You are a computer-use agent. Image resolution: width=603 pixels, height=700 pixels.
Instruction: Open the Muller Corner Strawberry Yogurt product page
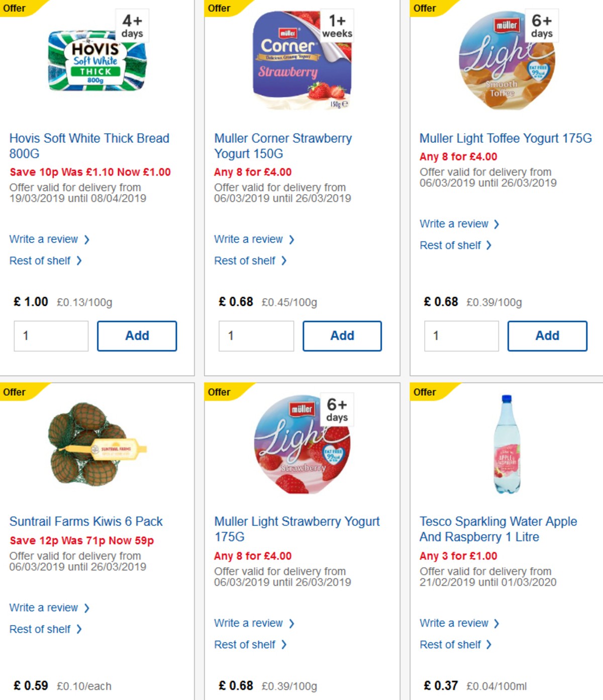[x=283, y=146]
